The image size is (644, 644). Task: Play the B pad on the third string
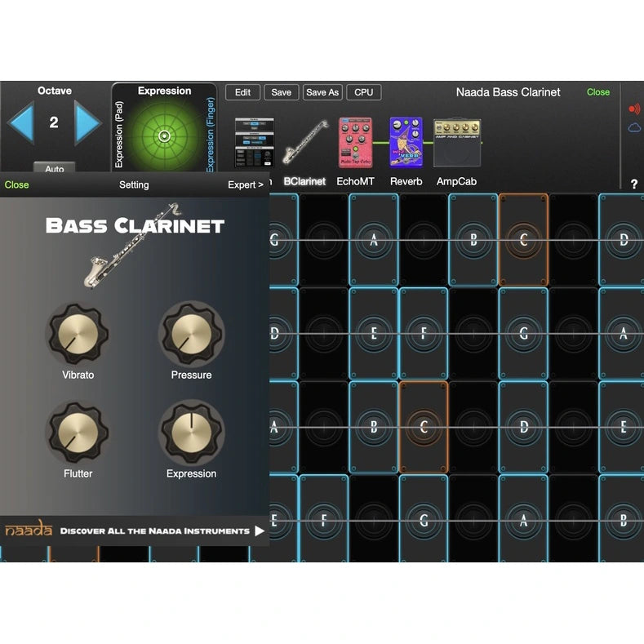click(x=374, y=427)
